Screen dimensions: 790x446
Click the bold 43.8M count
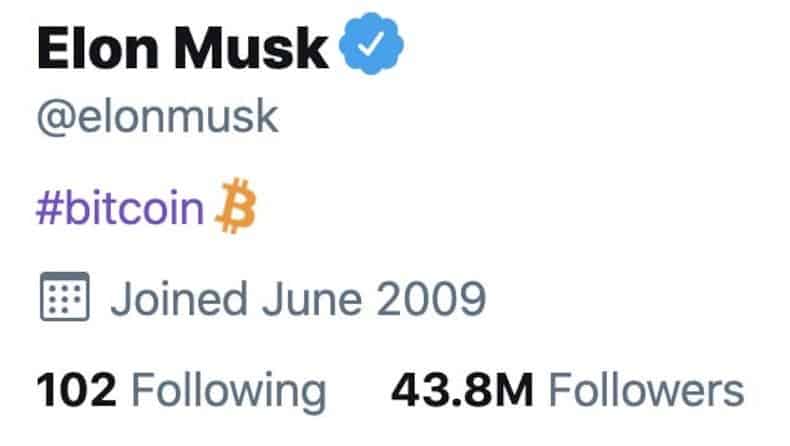[463, 390]
